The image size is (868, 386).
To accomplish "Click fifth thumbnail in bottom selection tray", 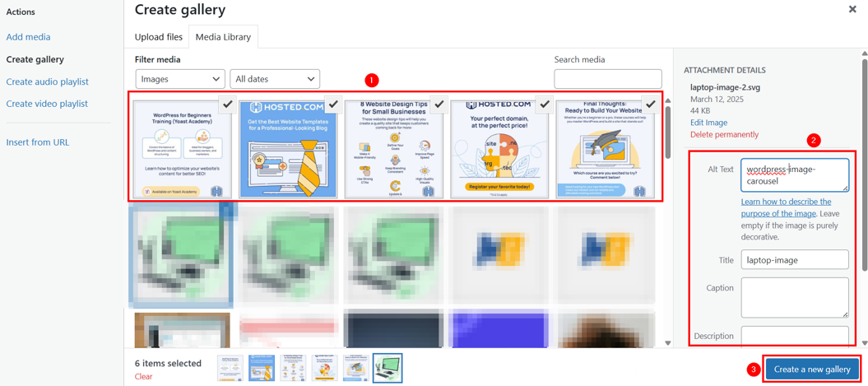I will [x=356, y=368].
